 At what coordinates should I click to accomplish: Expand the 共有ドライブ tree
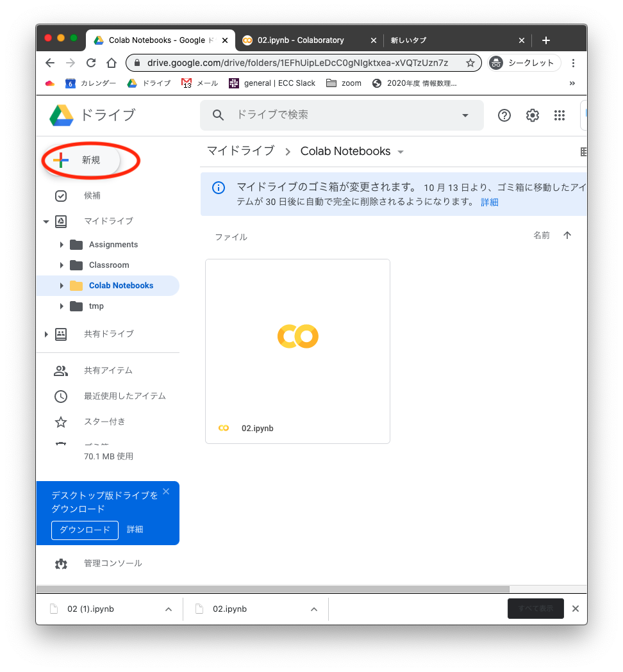(x=46, y=334)
